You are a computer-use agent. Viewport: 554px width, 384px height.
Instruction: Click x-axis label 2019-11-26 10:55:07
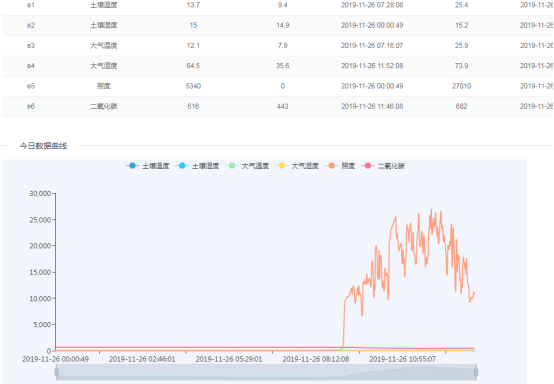(402, 359)
